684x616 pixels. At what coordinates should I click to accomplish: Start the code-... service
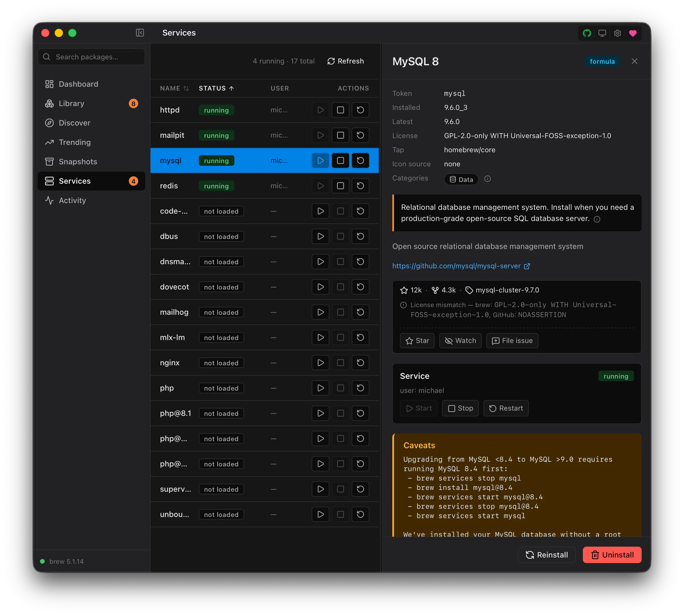point(320,211)
